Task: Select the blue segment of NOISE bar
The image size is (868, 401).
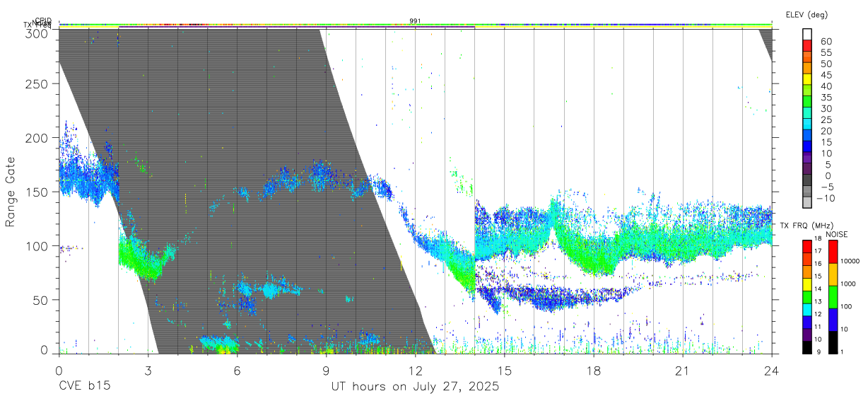Action: [x=832, y=320]
